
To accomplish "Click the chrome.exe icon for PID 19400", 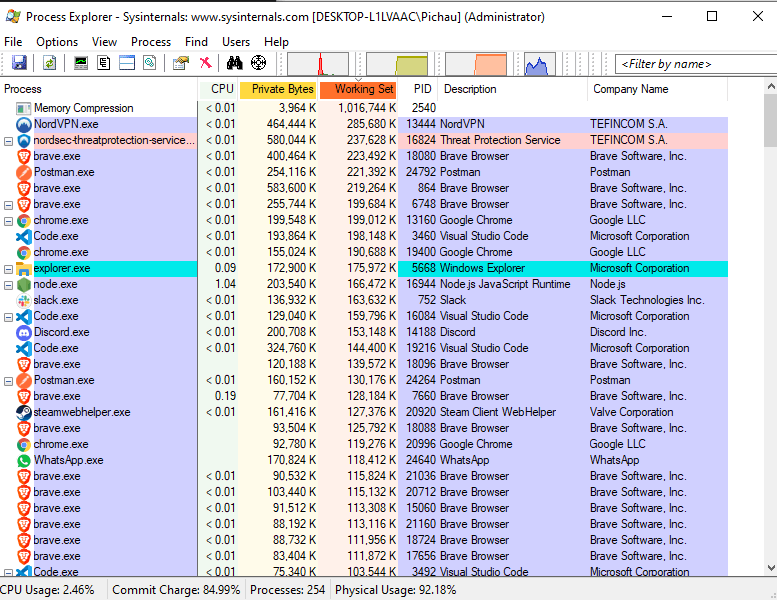I will pyautogui.click(x=23, y=252).
